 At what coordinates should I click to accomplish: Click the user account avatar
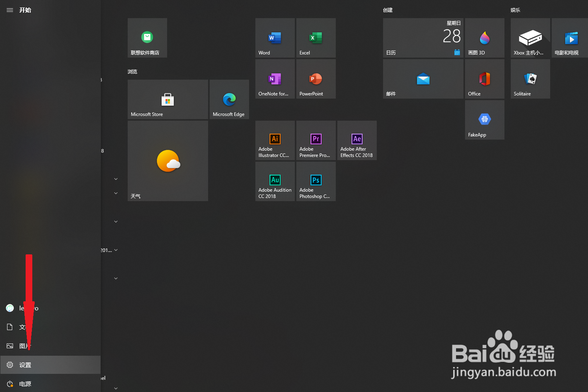coord(10,308)
